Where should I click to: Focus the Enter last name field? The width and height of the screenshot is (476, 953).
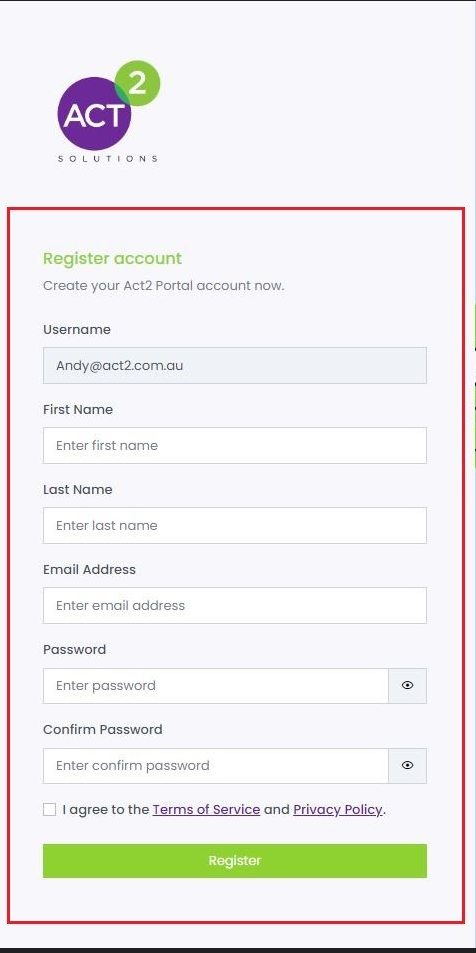tap(235, 526)
